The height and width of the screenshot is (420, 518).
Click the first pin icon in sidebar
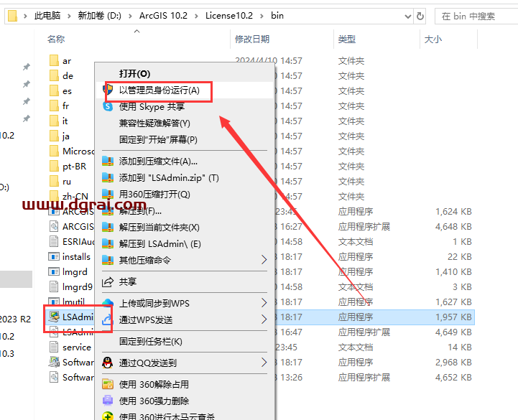coord(27,67)
